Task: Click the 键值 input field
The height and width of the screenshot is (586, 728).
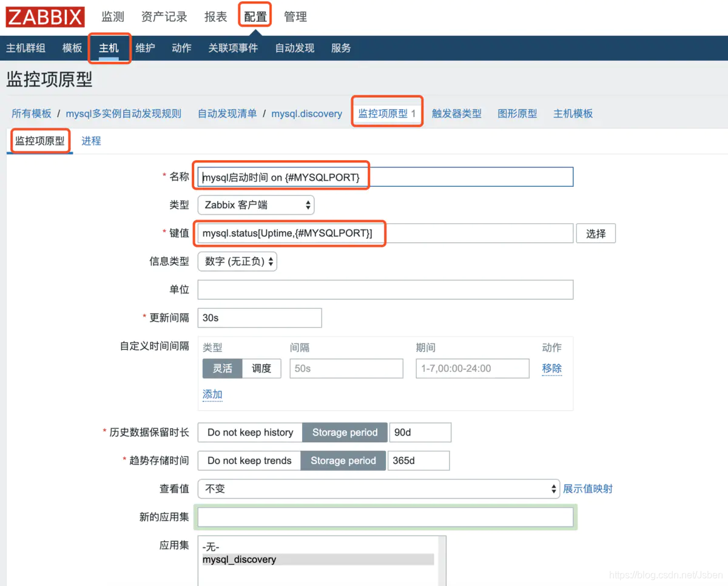Action: pyautogui.click(x=385, y=234)
